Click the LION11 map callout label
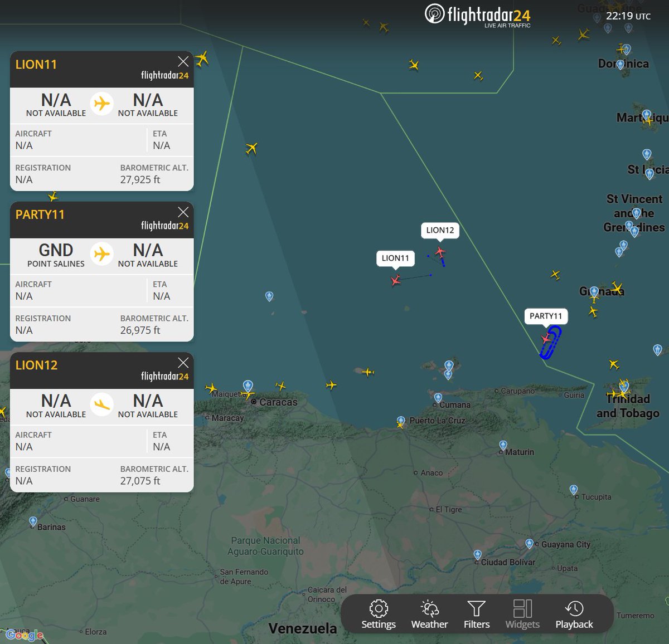This screenshot has width=669, height=644. pyautogui.click(x=395, y=258)
